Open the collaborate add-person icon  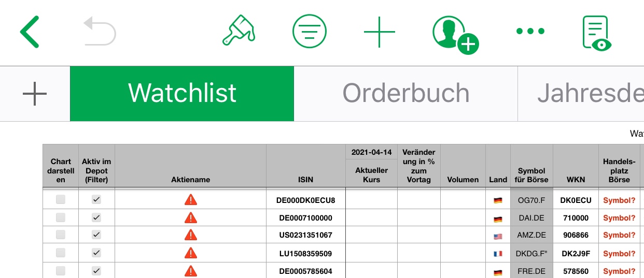[454, 34]
